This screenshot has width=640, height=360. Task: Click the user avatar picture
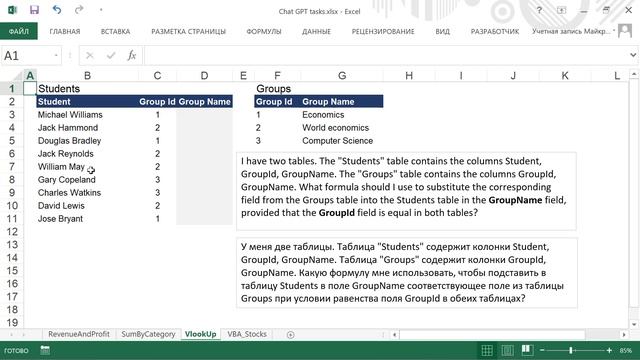(x=625, y=31)
